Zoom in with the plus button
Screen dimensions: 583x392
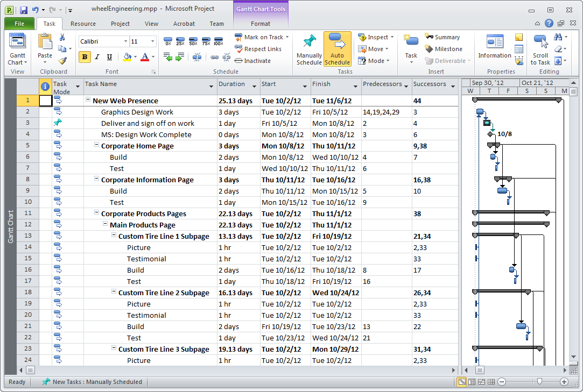(x=564, y=382)
